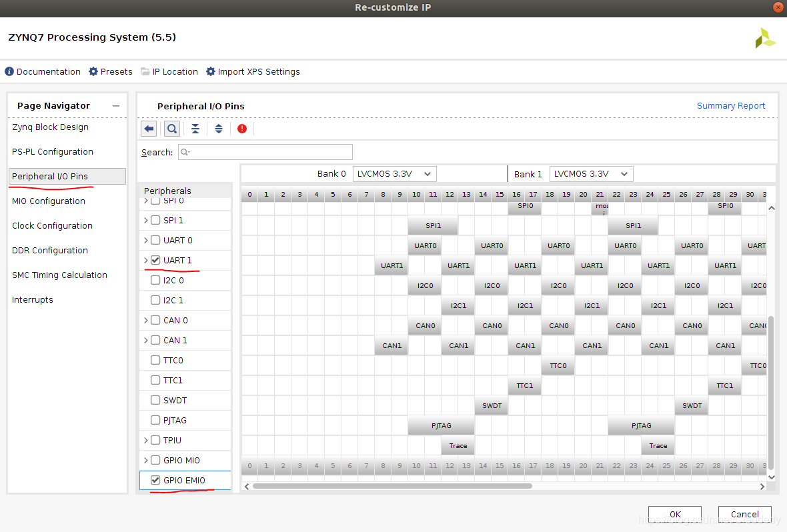Go to PS-PL Configuration page

point(53,151)
